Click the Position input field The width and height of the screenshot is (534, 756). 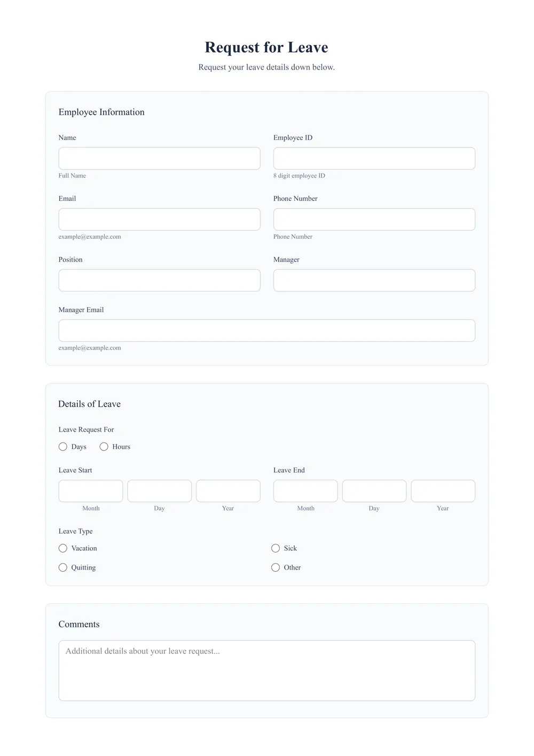point(159,280)
